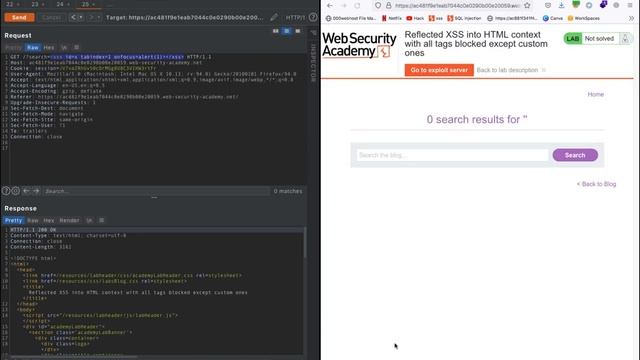Image resolution: width=640 pixels, height=360 pixels.
Task: Follow Back to lab description link
Action: tap(507, 70)
